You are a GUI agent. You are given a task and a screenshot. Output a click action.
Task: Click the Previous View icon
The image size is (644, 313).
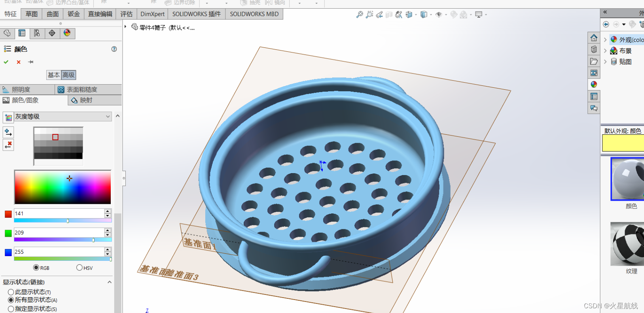pos(379,15)
